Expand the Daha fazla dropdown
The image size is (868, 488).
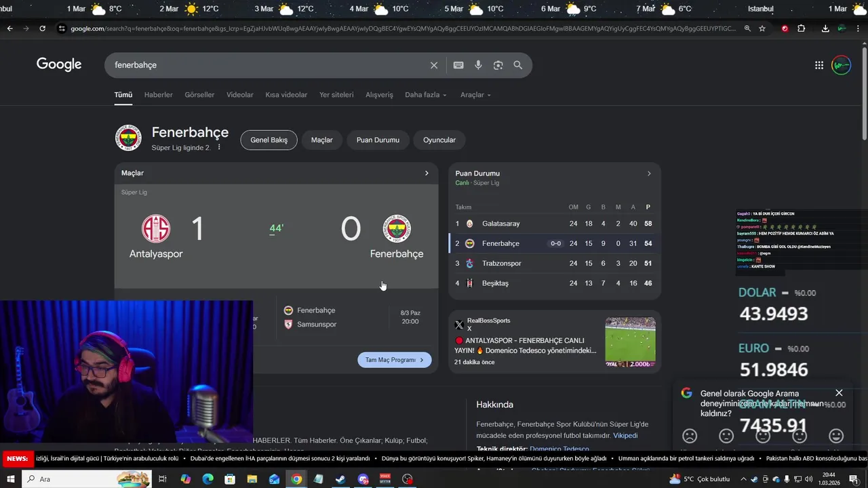click(x=426, y=95)
